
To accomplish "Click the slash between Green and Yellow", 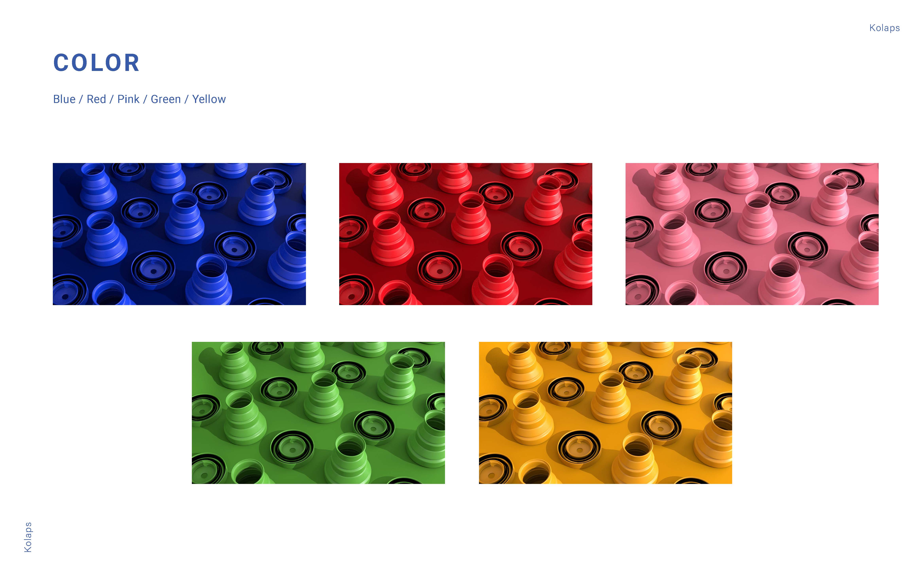I will pos(186,99).
